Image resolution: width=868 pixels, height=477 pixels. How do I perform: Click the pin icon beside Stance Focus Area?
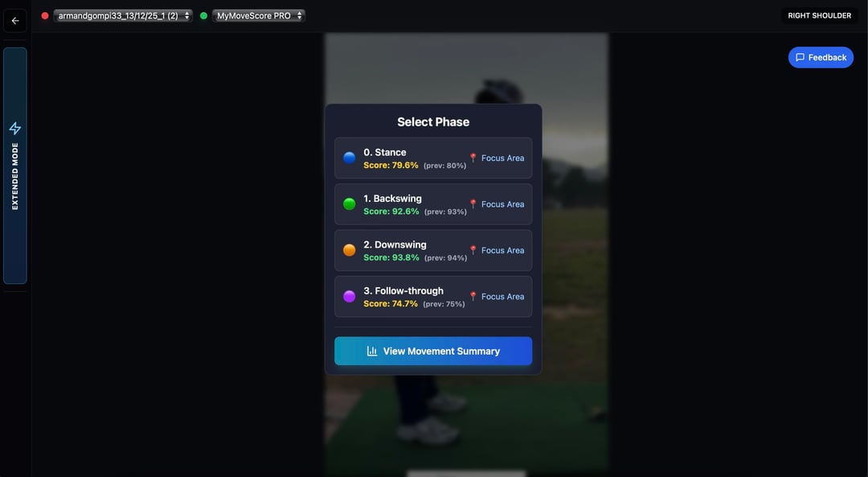pyautogui.click(x=473, y=158)
